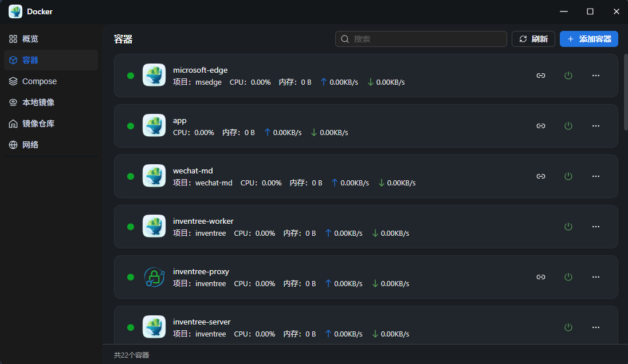Select 容器 in the sidebar
Viewport: 628px width, 364px height.
(51, 60)
